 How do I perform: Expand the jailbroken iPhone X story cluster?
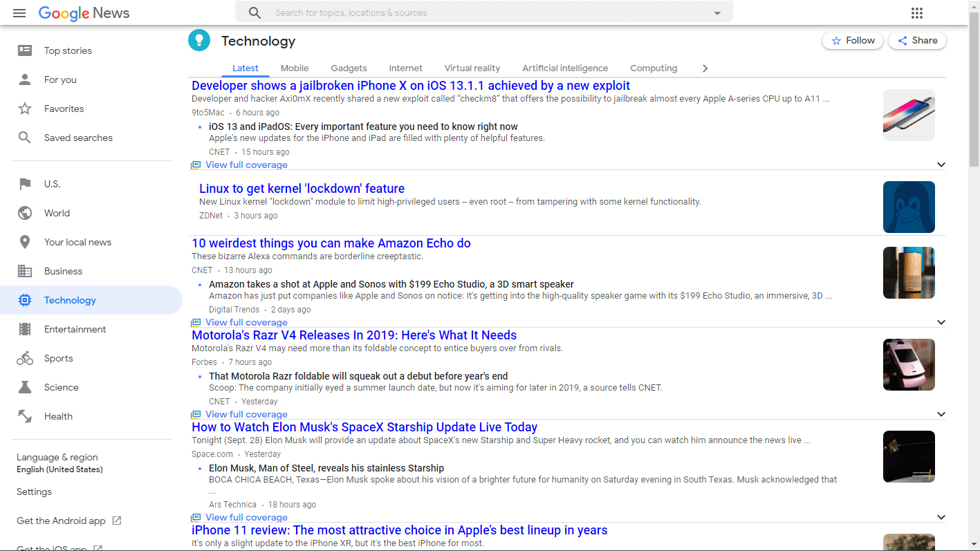click(x=941, y=165)
